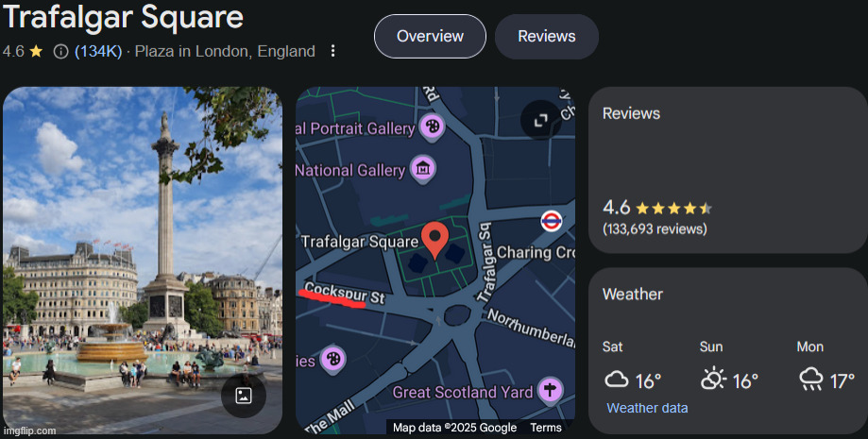Click the 133,693 reviews count text
This screenshot has height=439, width=868.
(x=655, y=228)
